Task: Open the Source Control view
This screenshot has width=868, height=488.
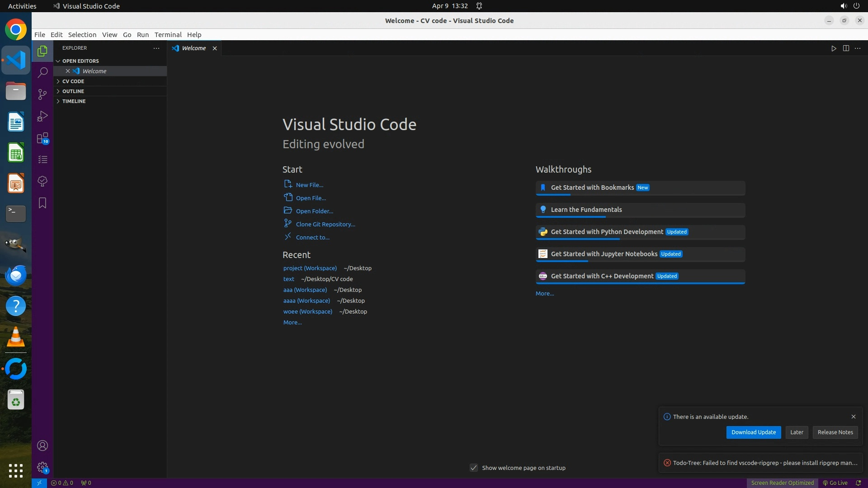Action: coord(42,94)
